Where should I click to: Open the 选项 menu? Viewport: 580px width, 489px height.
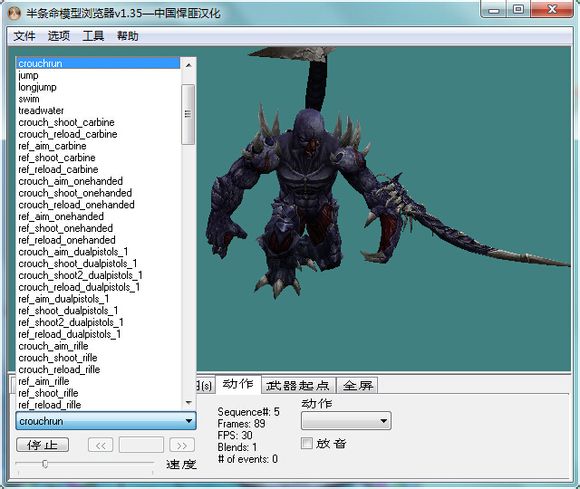tap(58, 36)
